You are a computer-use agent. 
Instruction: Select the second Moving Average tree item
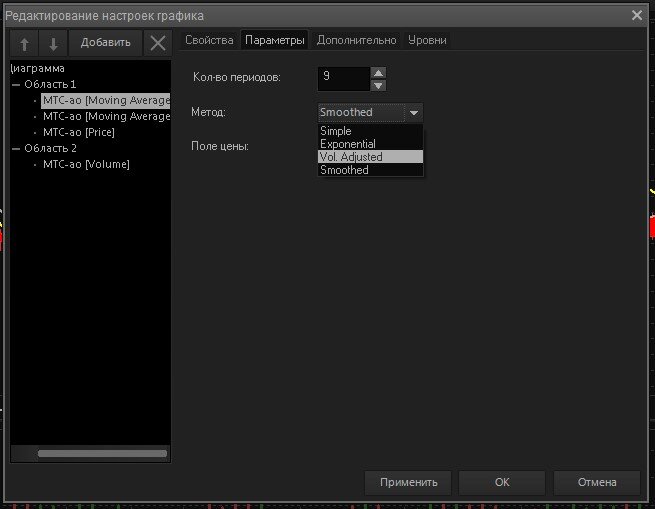107,116
